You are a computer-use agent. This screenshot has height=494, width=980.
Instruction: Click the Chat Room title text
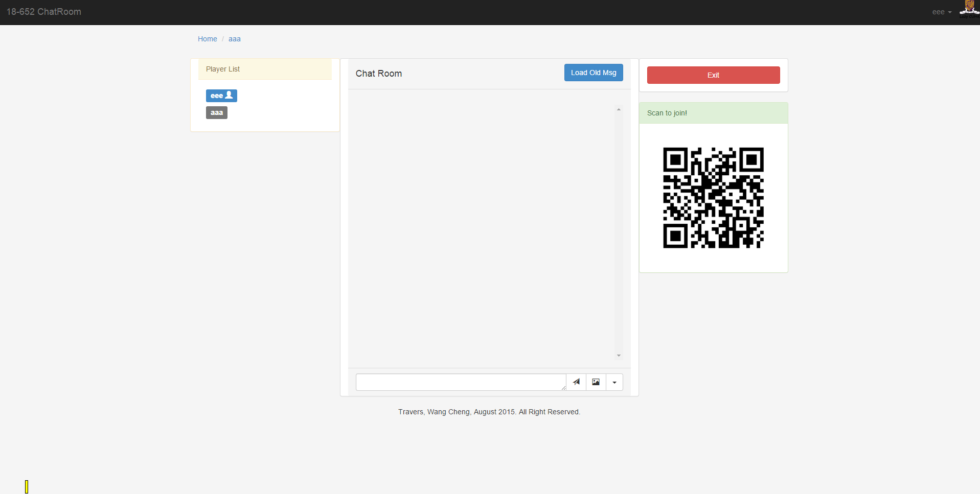point(379,74)
